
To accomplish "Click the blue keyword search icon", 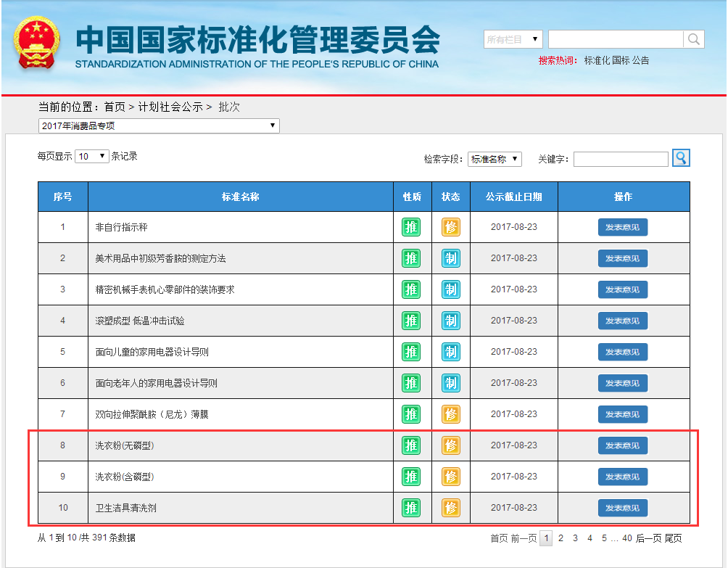I will [681, 157].
